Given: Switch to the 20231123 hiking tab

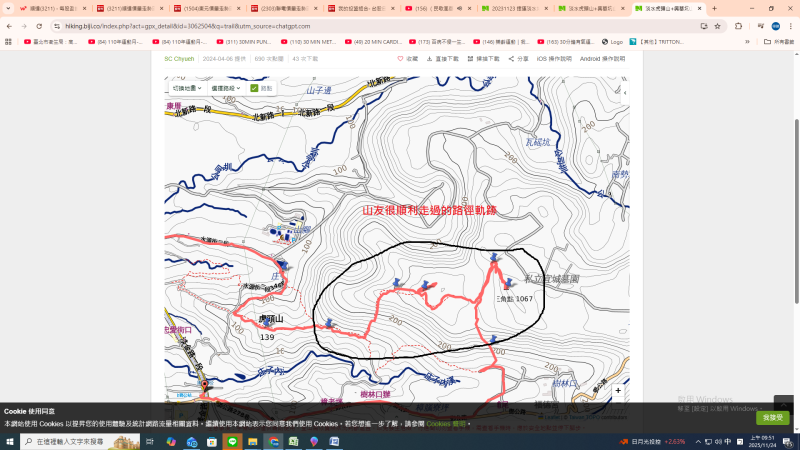Looking at the screenshot, I should [515, 8].
